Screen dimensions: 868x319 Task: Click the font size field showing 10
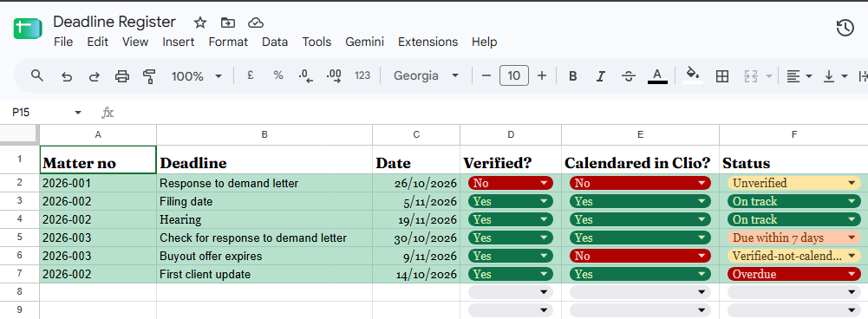coord(513,75)
